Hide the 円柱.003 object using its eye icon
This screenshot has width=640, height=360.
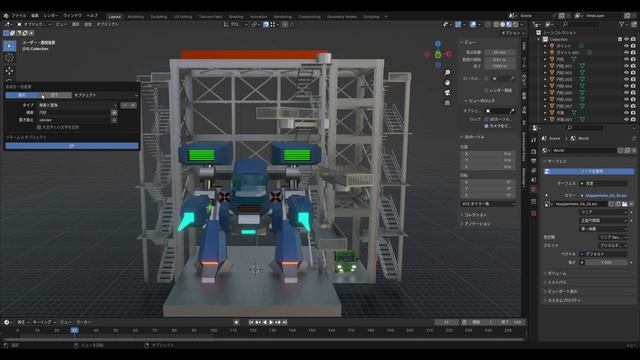626,79
